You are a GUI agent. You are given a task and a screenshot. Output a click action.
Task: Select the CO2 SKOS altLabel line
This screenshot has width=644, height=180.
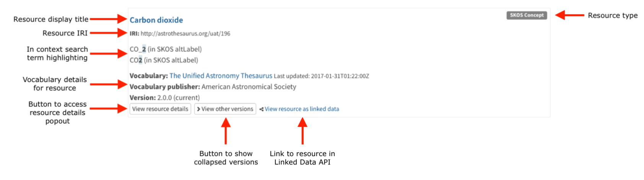click(164, 60)
